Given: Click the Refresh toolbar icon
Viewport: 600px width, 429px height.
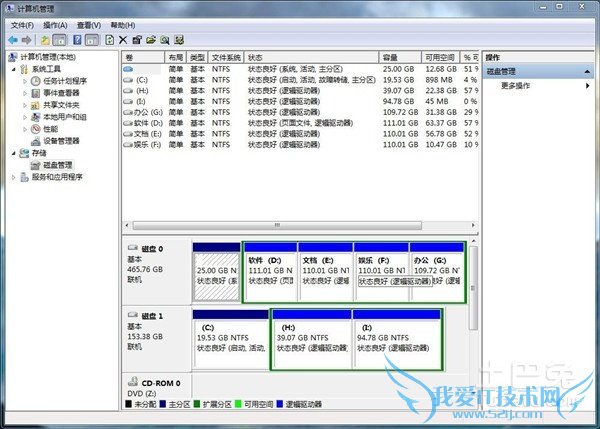Looking at the screenshot, I should click(x=109, y=40).
